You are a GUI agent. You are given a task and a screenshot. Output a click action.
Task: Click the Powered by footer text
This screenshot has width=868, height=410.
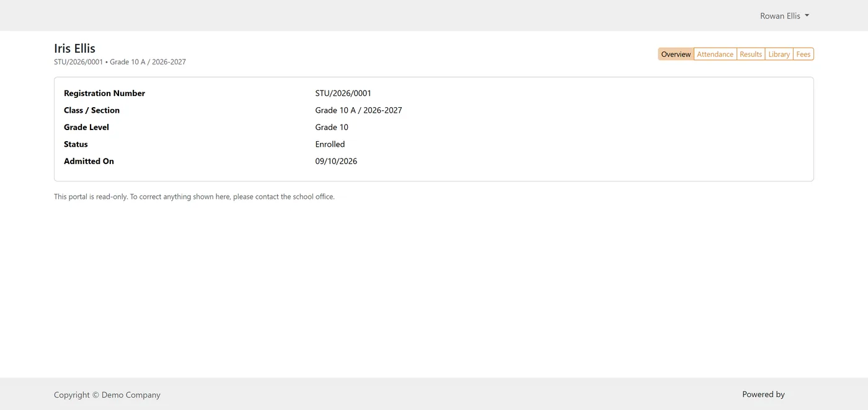(x=763, y=395)
